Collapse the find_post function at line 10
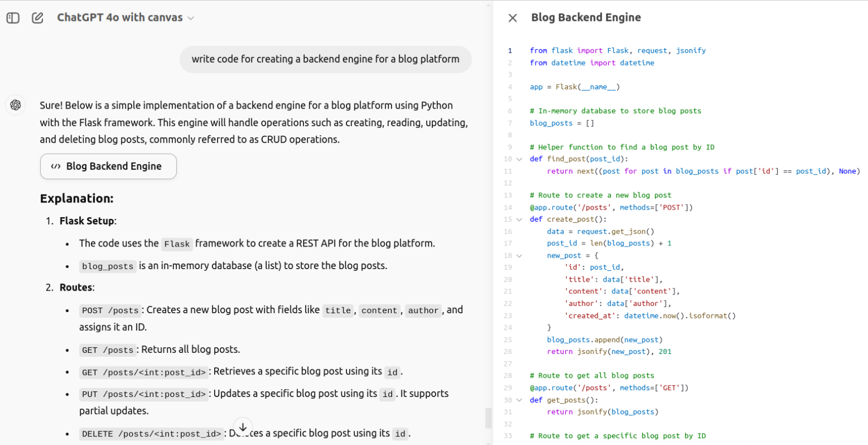 tap(519, 159)
